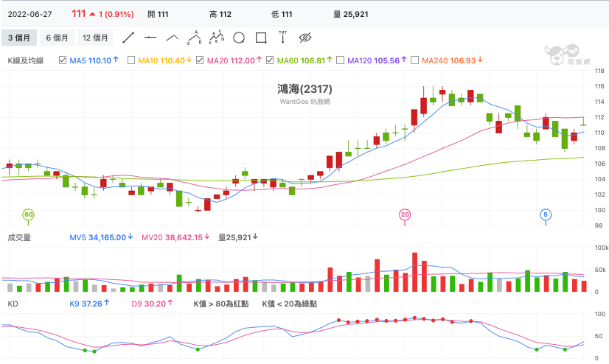The image size is (609, 364).
Task: Click the K值 > 80為紅點 legend text
Action: click(221, 304)
